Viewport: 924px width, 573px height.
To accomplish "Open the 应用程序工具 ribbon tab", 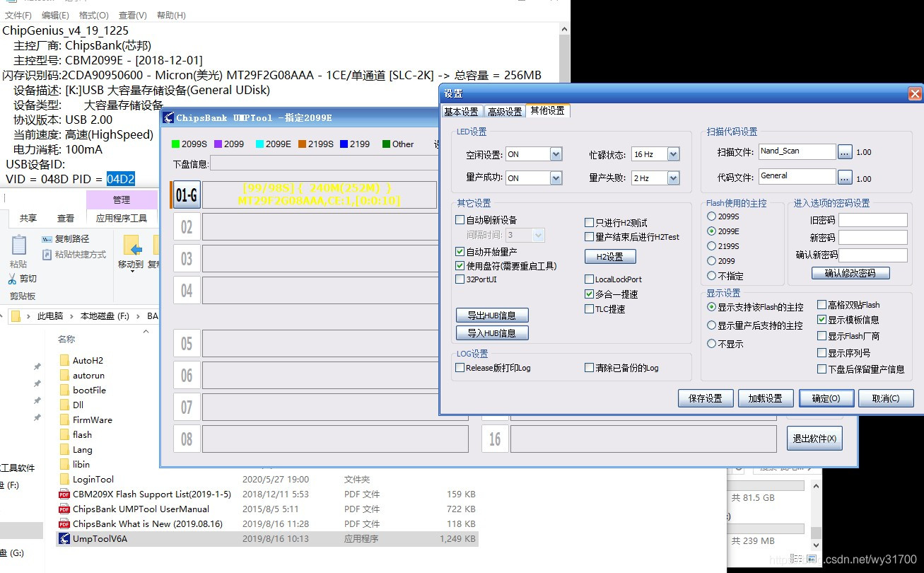I will tap(122, 219).
